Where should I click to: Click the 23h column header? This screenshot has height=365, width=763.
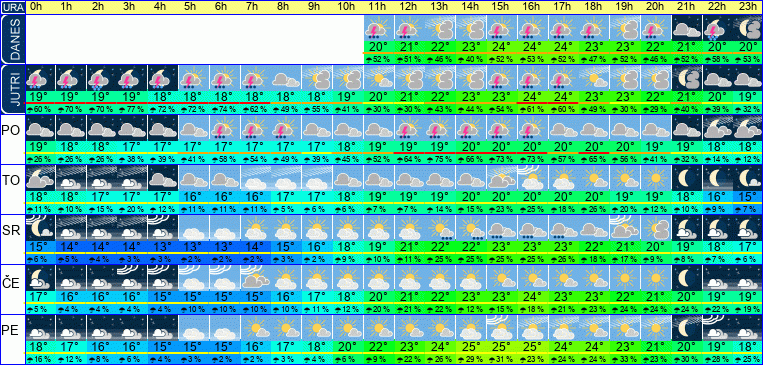click(x=747, y=7)
